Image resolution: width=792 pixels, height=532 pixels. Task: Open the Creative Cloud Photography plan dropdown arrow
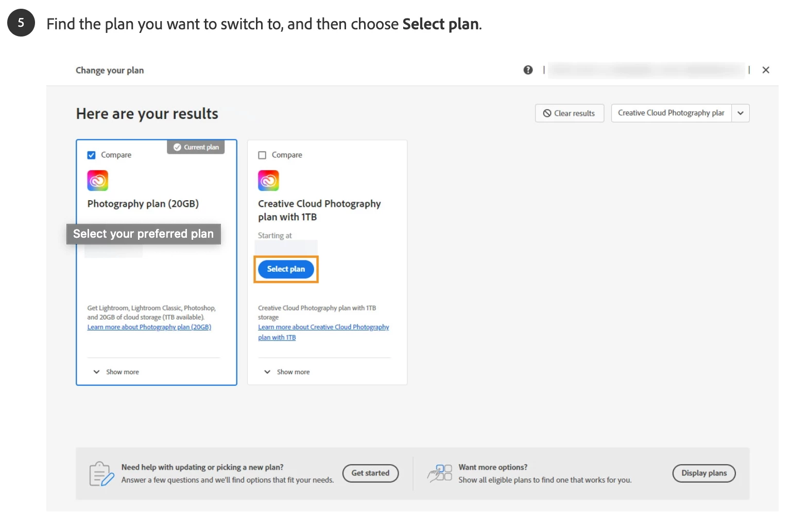pos(741,113)
